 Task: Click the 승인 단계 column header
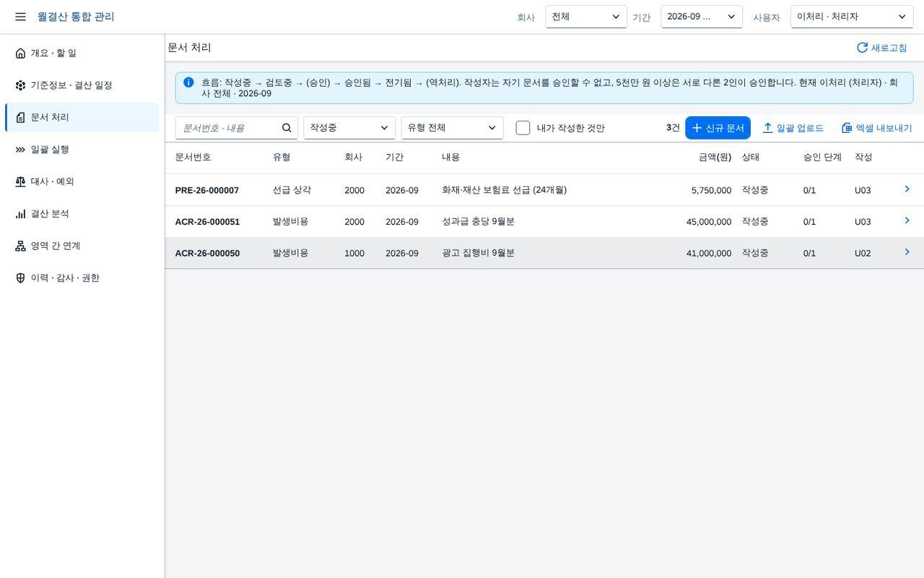822,158
